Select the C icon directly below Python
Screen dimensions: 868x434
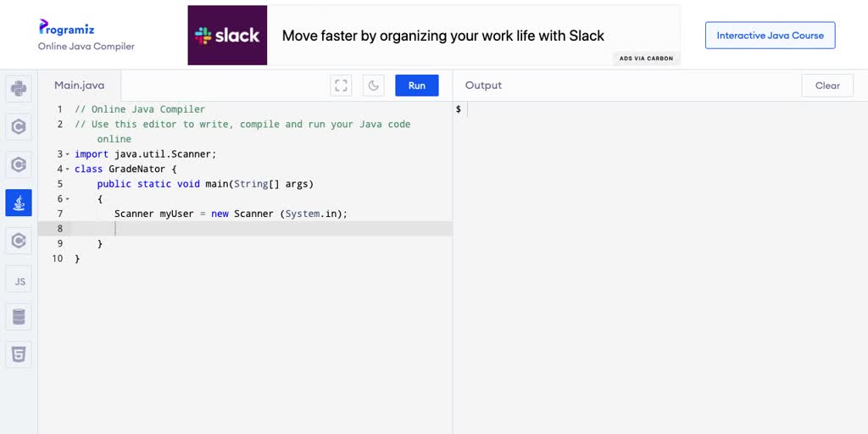pyautogui.click(x=19, y=127)
